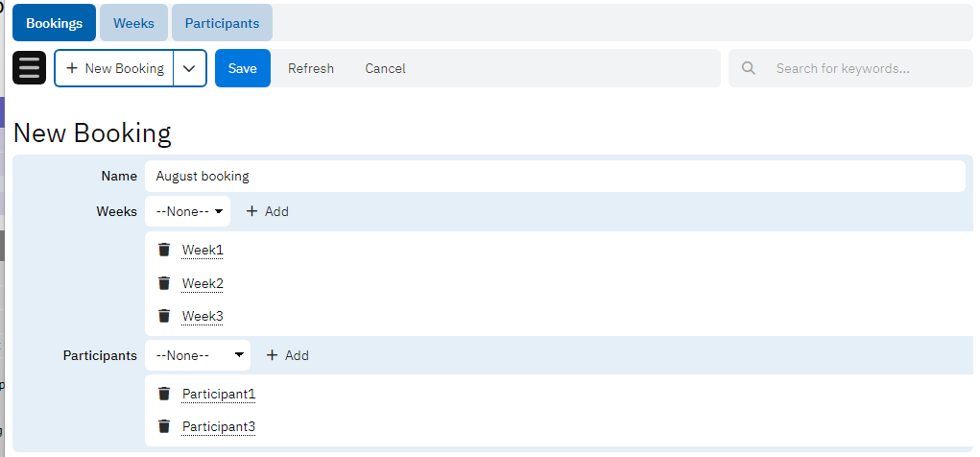Add the selected week

pyautogui.click(x=268, y=211)
